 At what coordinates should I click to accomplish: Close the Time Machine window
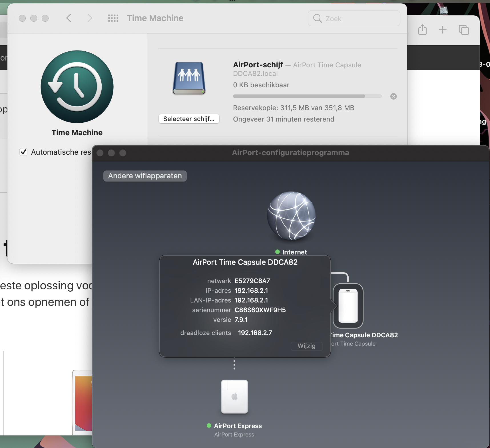tap(22, 18)
